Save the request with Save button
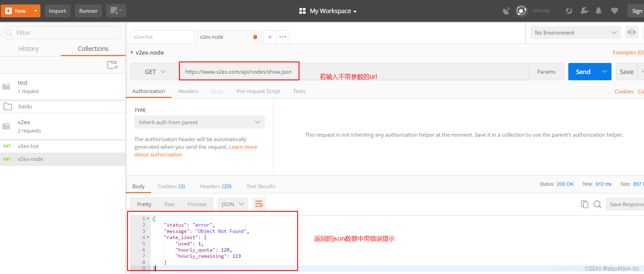The image size is (644, 274). [626, 72]
